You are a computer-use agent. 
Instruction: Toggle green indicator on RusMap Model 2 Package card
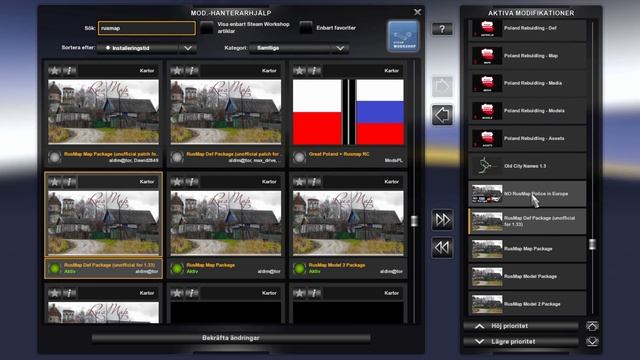299,268
